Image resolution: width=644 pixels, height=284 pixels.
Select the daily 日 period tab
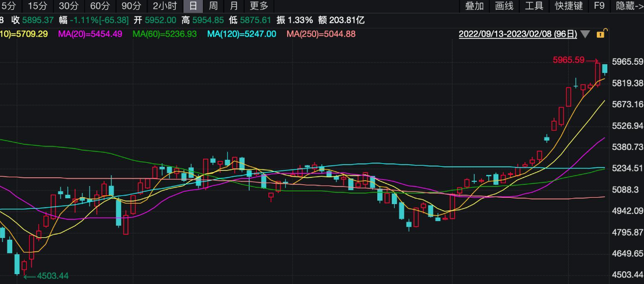coord(193,6)
